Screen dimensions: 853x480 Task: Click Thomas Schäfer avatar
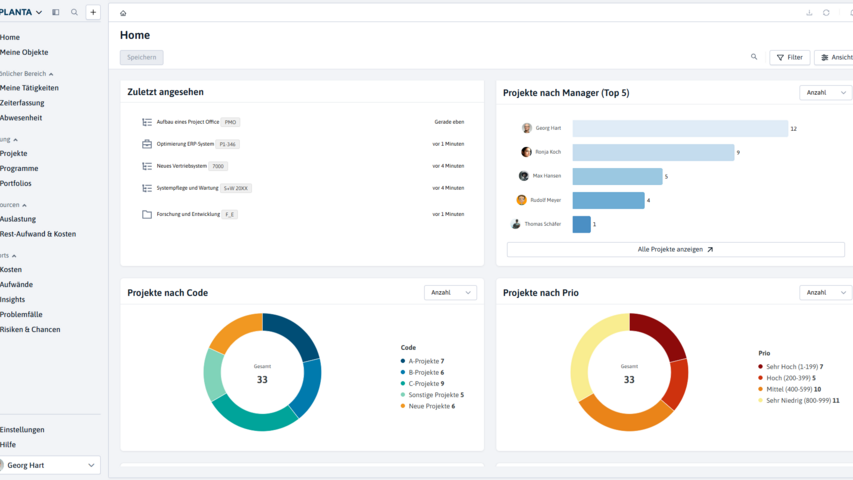coord(516,224)
